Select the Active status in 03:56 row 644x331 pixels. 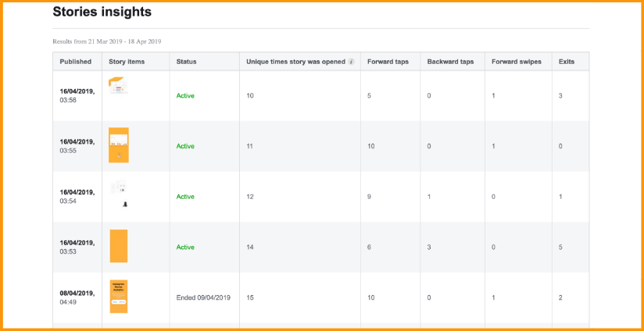tap(185, 95)
